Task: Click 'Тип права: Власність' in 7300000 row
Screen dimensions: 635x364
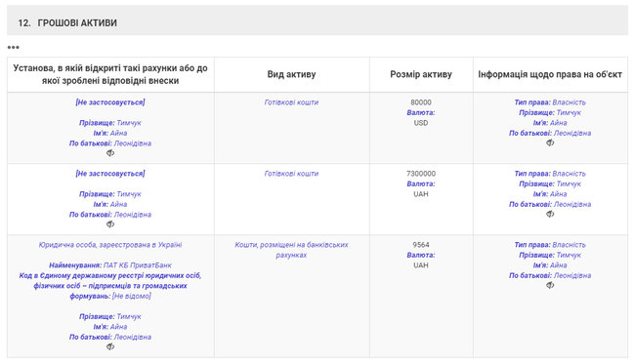Action: (x=550, y=174)
